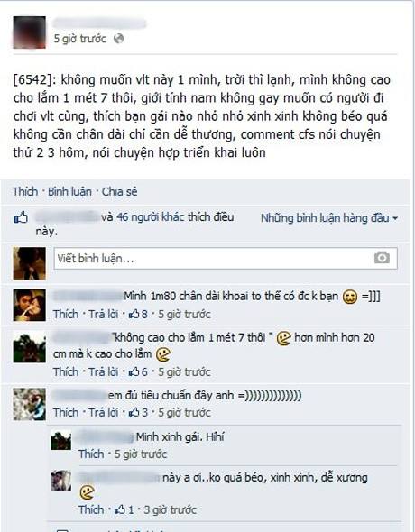Click Trả lời on the 1m80 comment
Image resolution: width=415 pixels, height=532 pixels.
coord(104,315)
